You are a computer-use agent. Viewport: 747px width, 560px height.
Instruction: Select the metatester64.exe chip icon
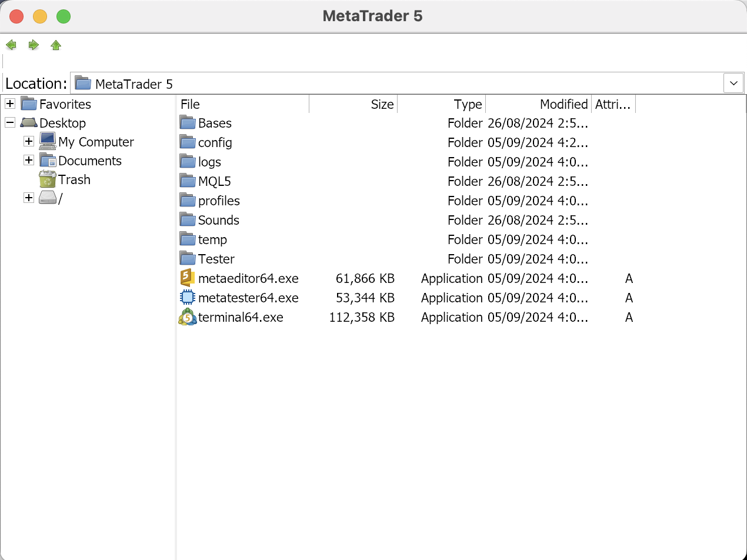[x=187, y=298]
